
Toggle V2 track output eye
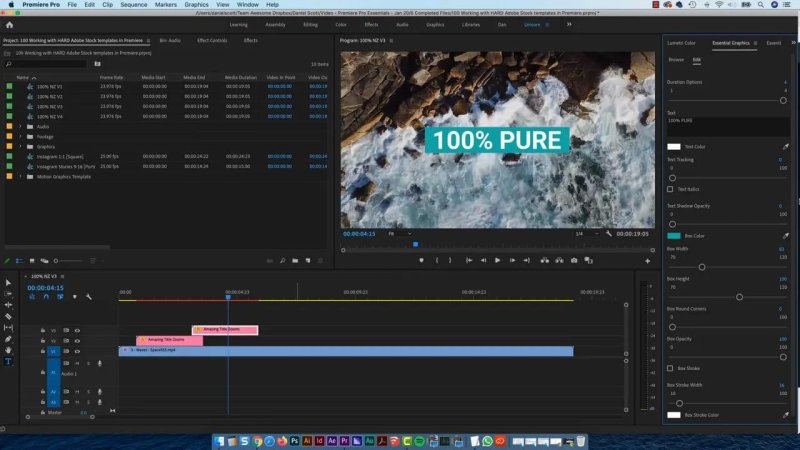pyautogui.click(x=78, y=341)
